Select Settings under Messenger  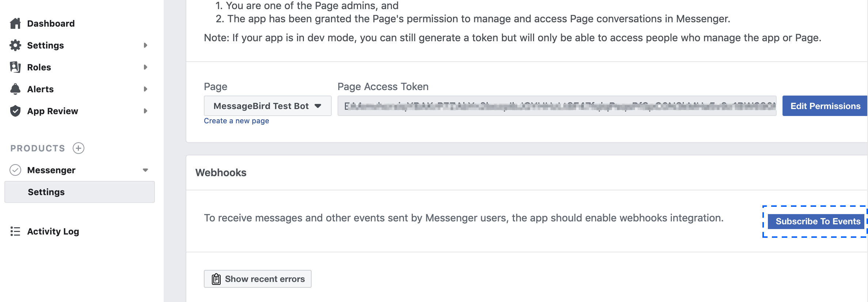(x=80, y=192)
